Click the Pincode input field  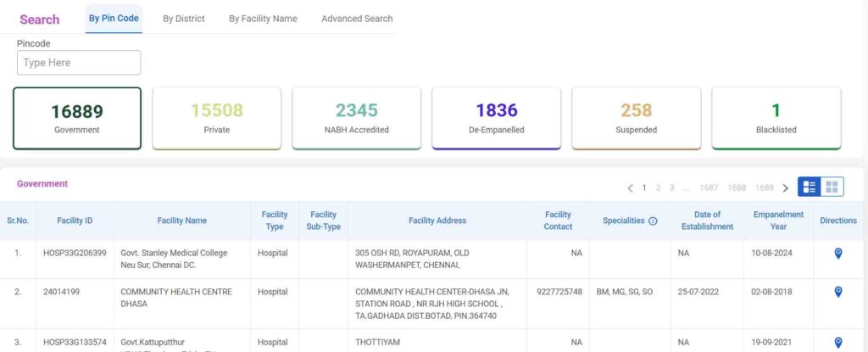79,63
